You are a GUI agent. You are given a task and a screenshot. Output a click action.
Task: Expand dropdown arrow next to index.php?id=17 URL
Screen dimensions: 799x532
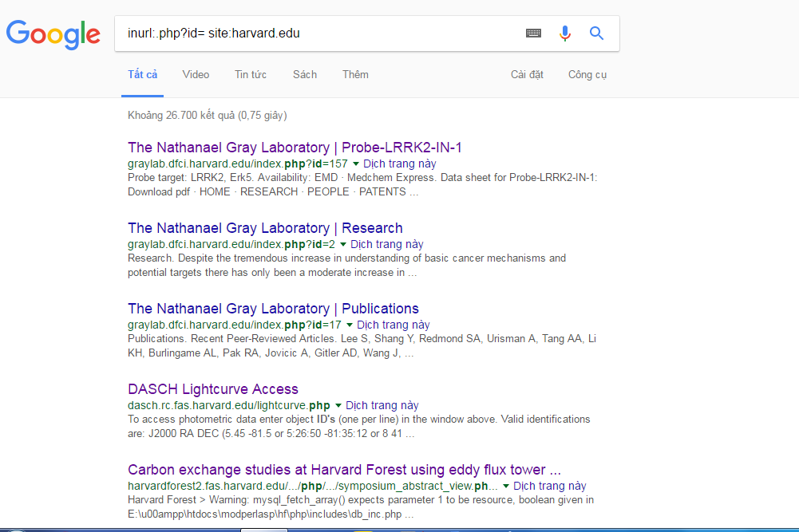pyautogui.click(x=349, y=325)
